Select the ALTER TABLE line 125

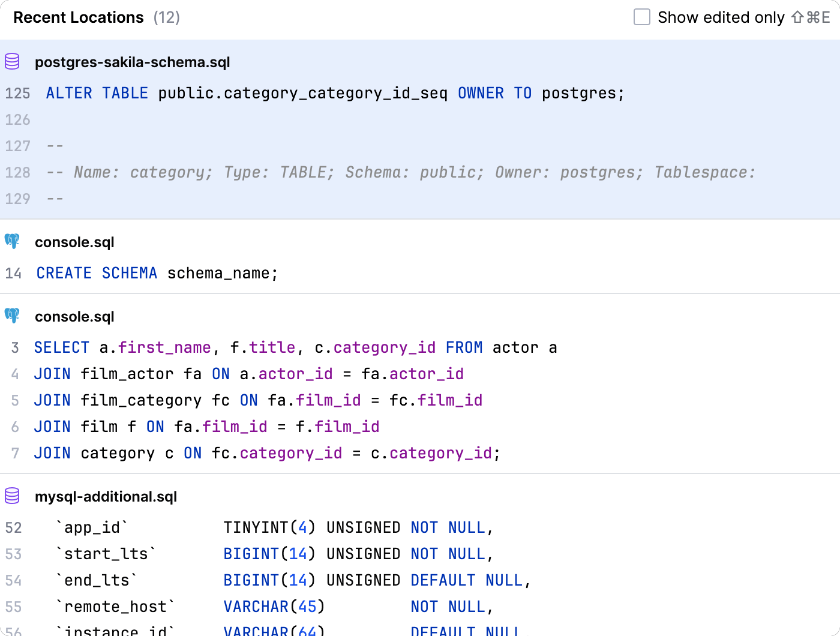pyautogui.click(x=335, y=94)
